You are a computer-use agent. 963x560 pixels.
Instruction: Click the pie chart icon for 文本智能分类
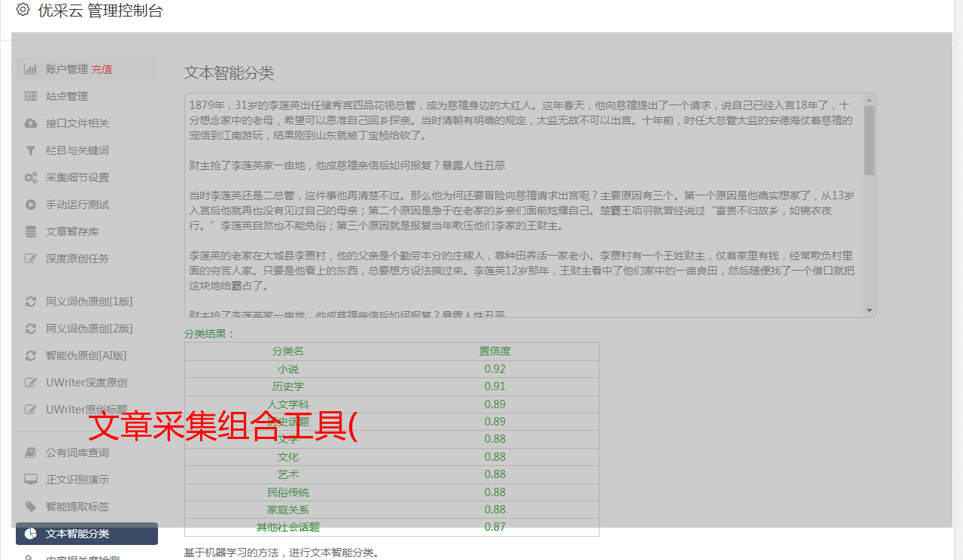[30, 534]
